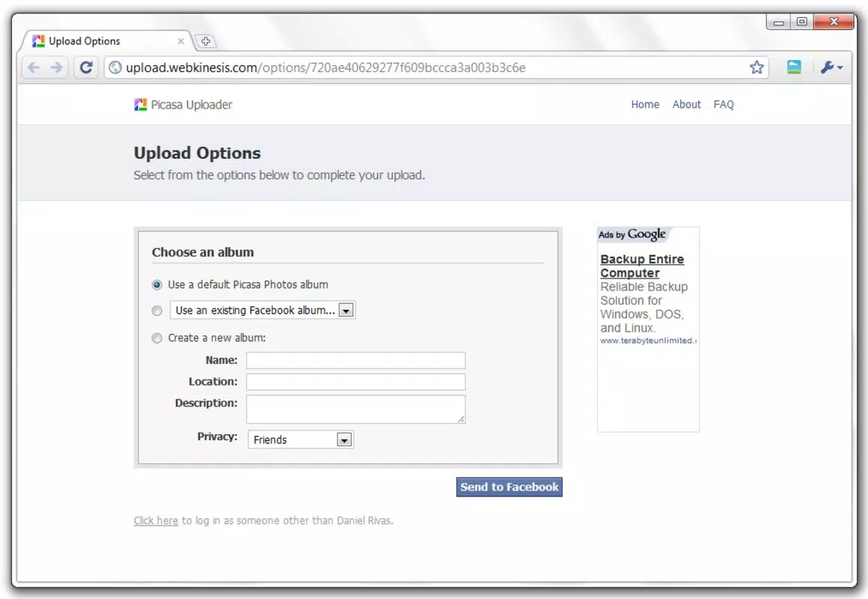Select 'Use a default Picasa Photos album' radio
The height and width of the screenshot is (599, 868).
point(157,285)
